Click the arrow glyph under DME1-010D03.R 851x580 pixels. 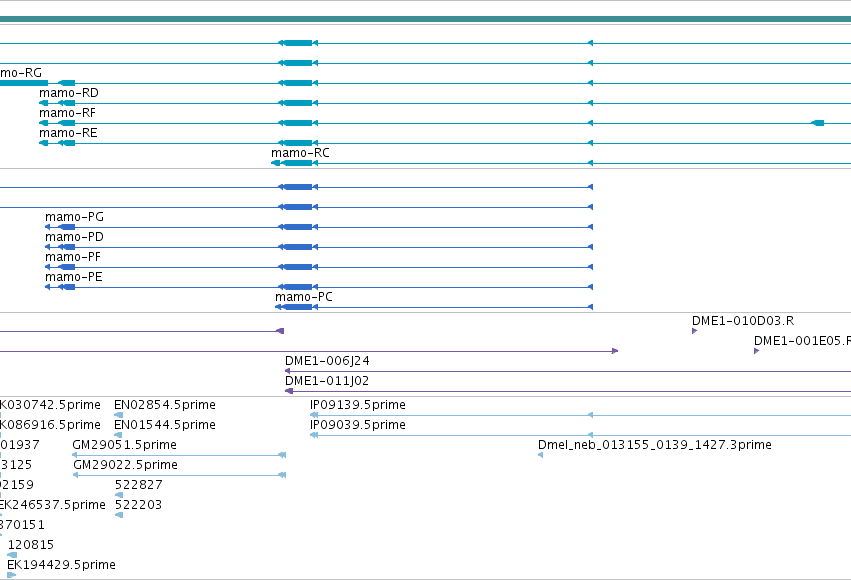pyautogui.click(x=695, y=331)
